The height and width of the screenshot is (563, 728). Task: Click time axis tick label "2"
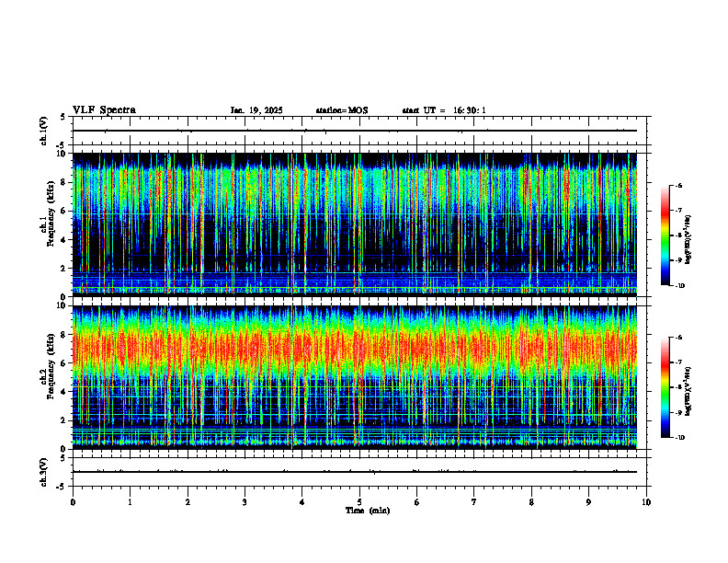tap(188, 502)
